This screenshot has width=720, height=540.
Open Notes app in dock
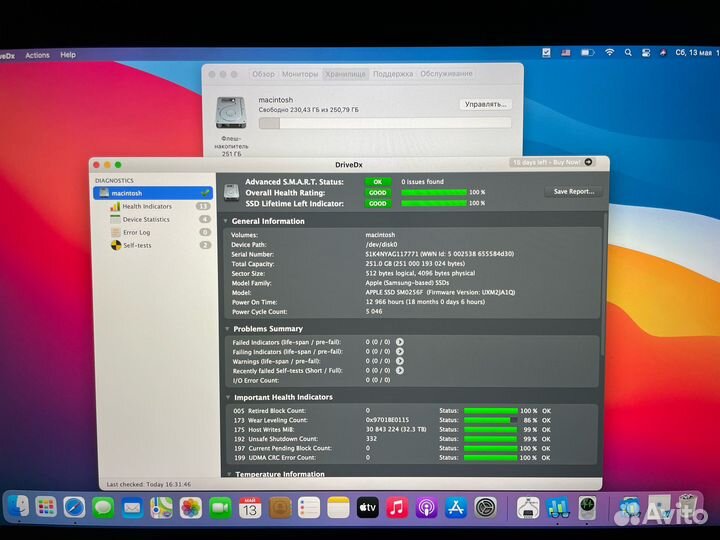[338, 508]
